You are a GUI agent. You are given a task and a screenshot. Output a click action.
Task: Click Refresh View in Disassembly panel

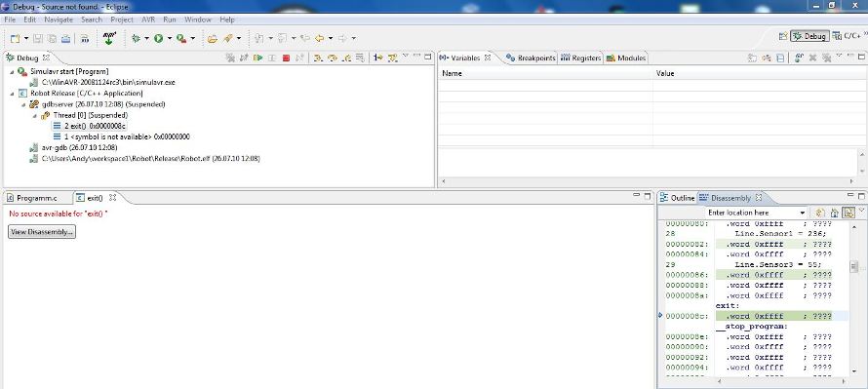pos(820,213)
